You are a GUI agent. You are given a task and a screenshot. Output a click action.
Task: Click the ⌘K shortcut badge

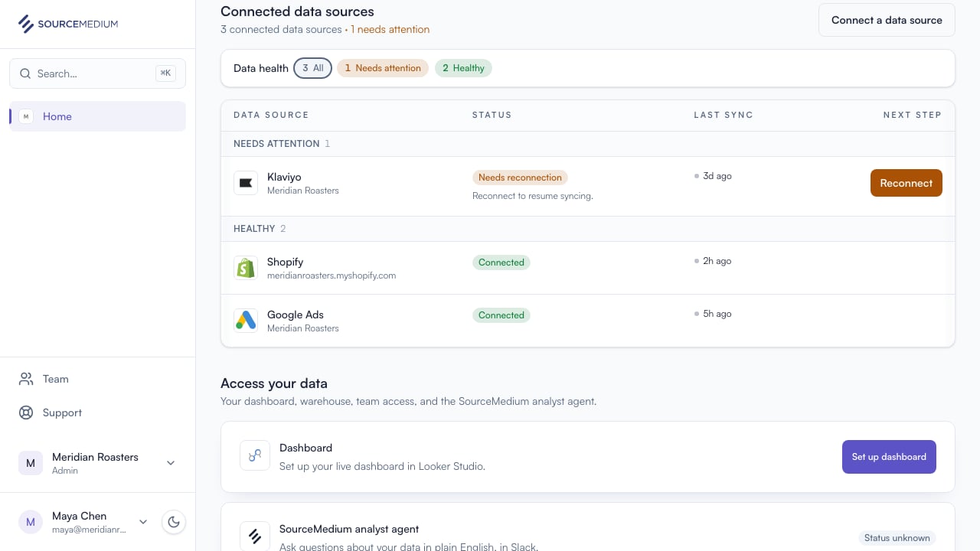[165, 73]
